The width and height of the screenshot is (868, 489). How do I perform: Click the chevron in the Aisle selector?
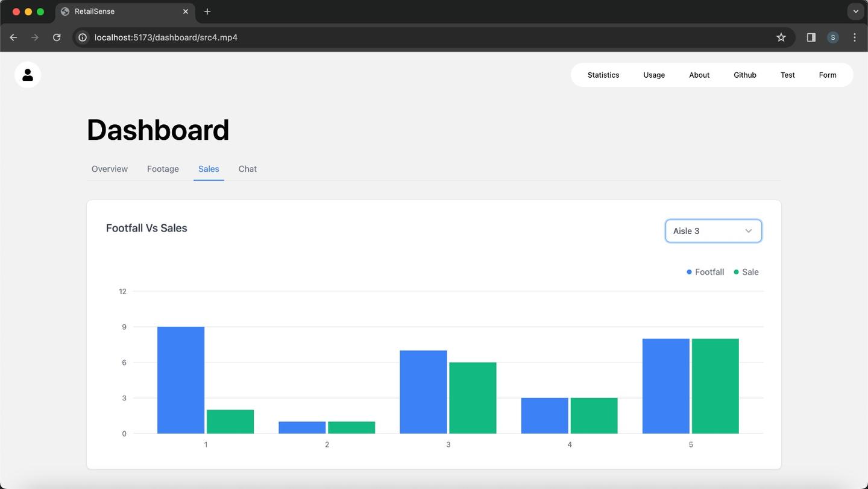[749, 231]
